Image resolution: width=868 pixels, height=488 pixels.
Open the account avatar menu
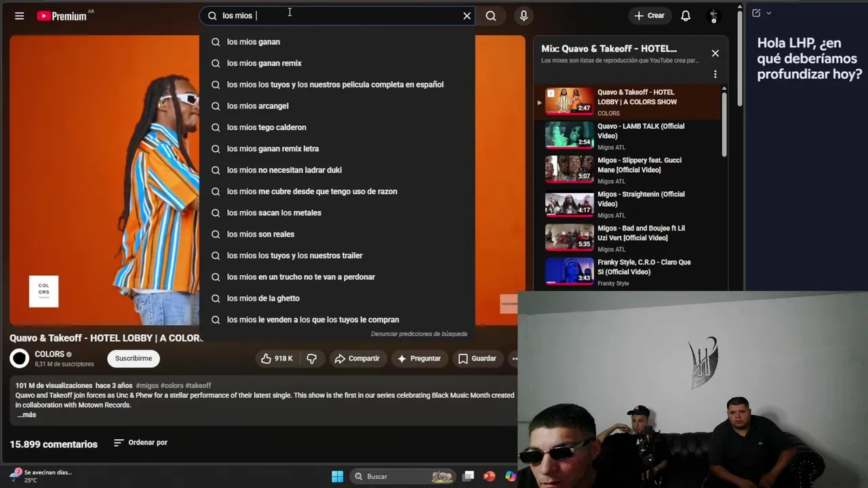[x=713, y=16]
